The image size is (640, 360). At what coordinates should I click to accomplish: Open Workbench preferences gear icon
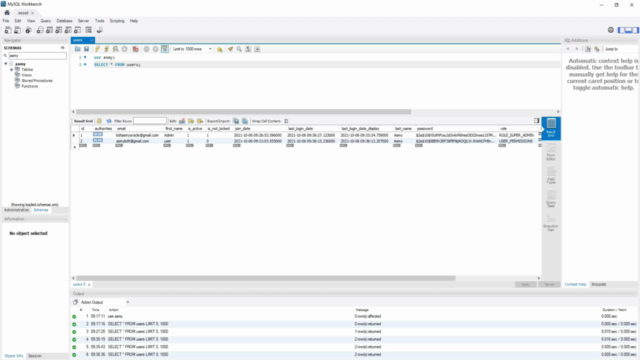611,30
